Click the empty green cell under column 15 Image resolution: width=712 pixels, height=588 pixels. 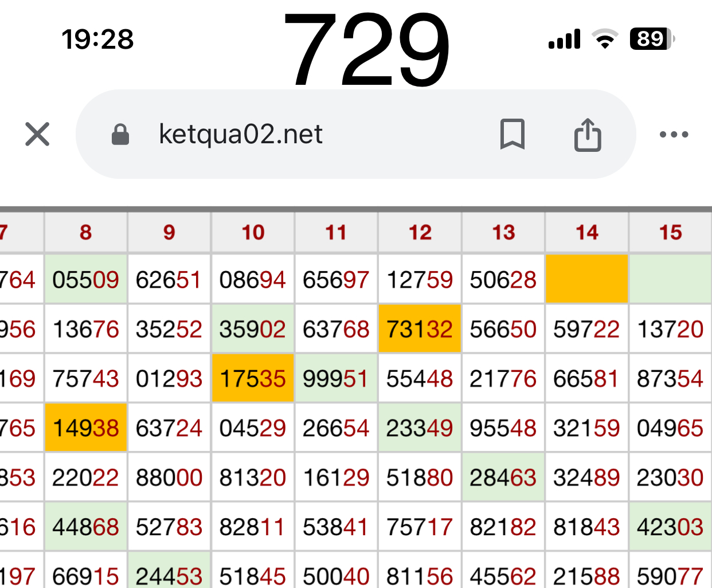(x=670, y=279)
